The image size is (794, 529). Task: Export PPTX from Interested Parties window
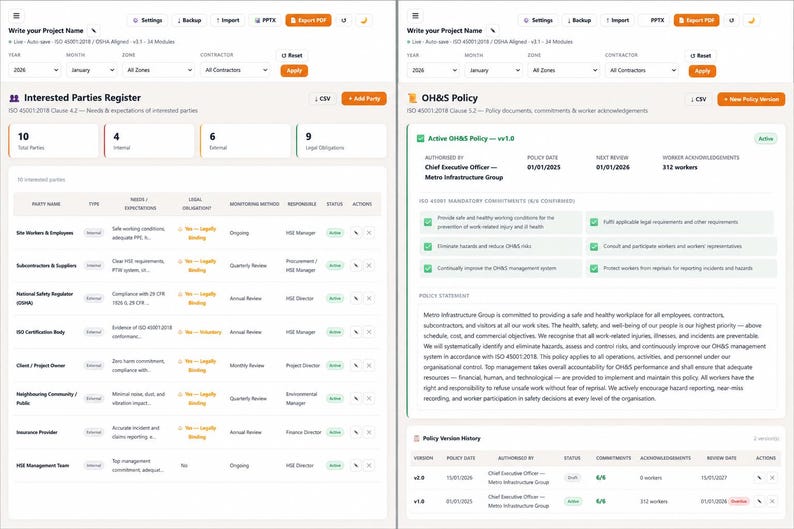[265, 20]
